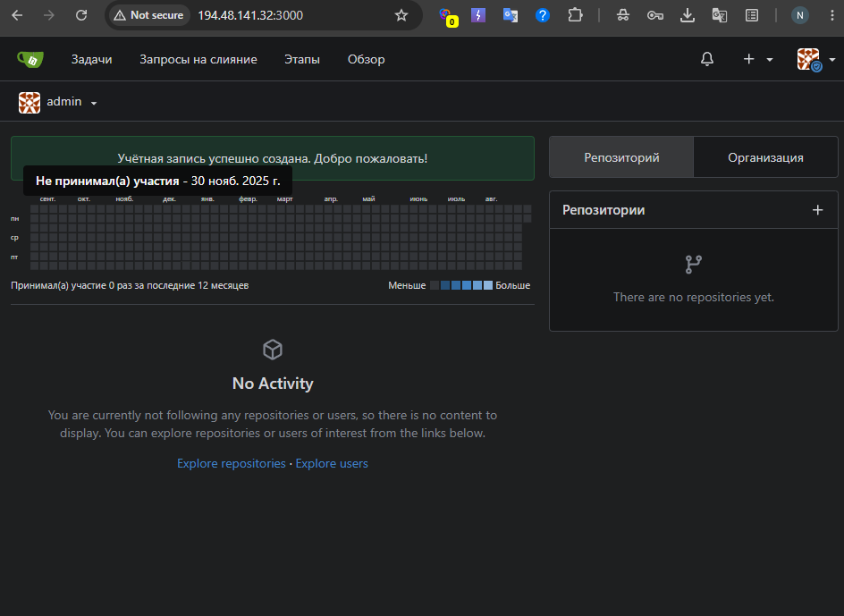Open the extension with the yellow 0 badge
Viewport: 844px width, 616px height.
(447, 16)
